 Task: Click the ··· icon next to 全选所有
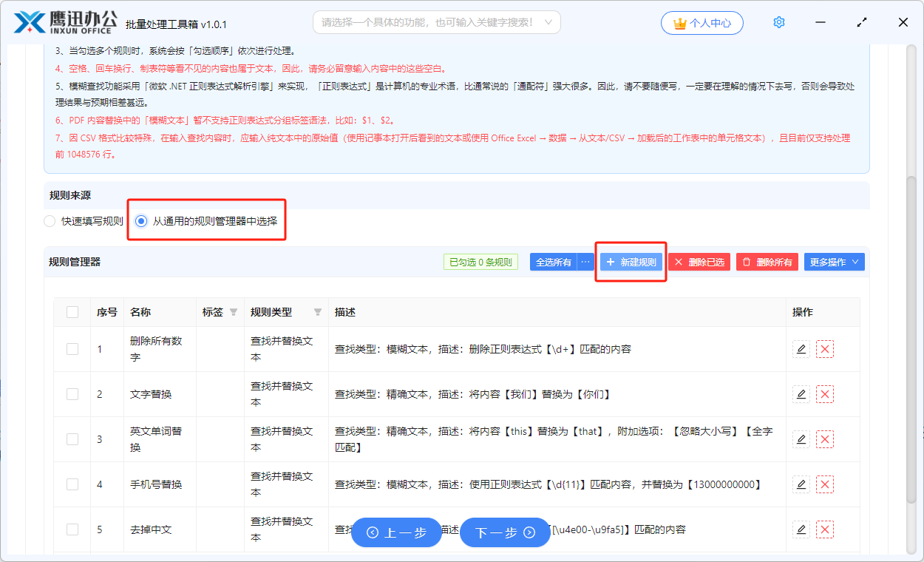[586, 262]
